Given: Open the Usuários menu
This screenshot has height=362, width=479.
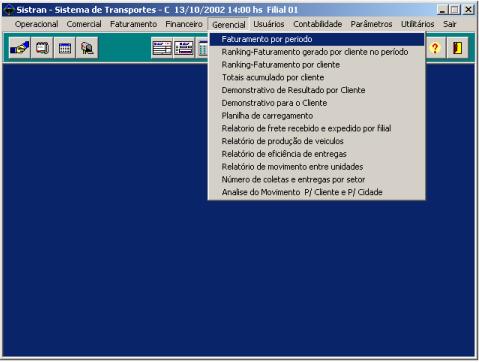Looking at the screenshot, I should click(269, 24).
